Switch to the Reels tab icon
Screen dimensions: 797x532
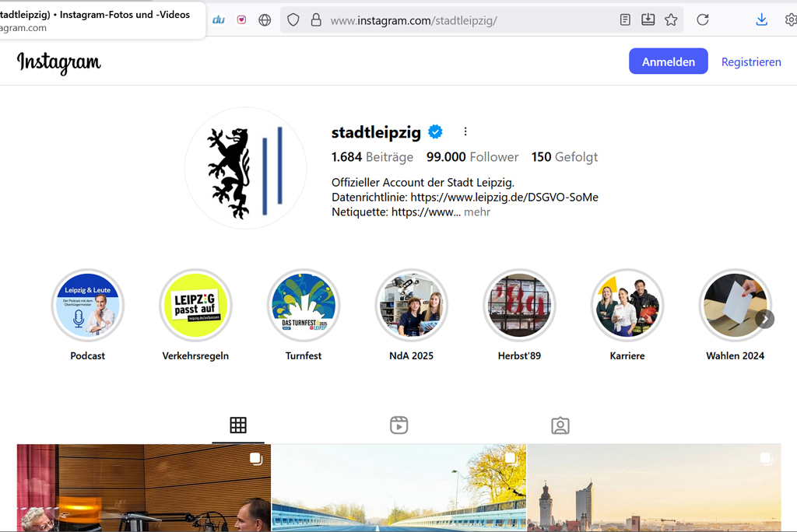coord(399,425)
